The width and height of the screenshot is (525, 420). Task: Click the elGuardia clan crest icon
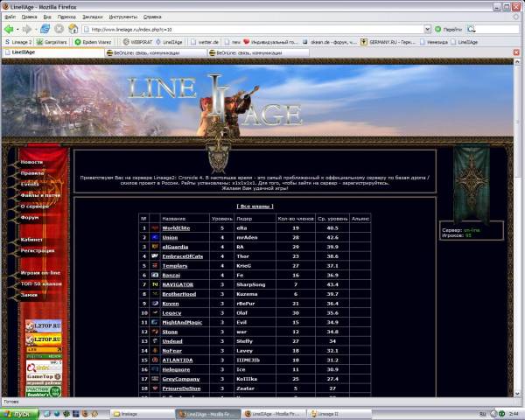click(155, 247)
